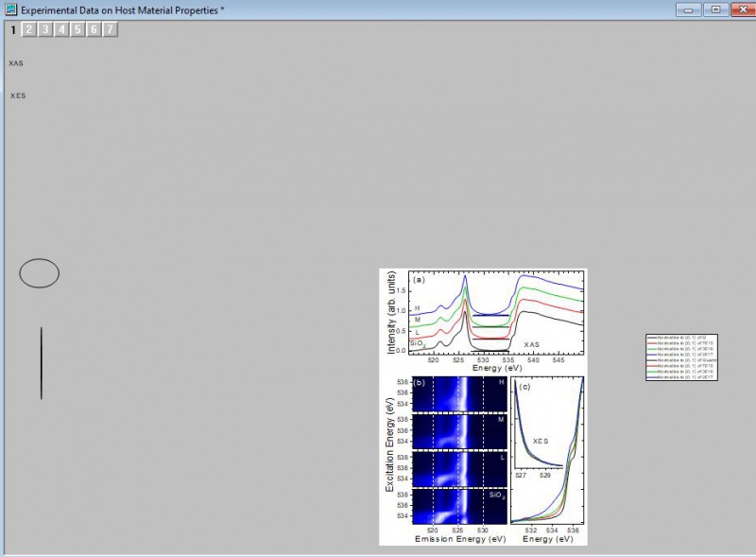This screenshot has height=557, width=756.
Task: Select the plot legend box
Action: click(x=680, y=357)
